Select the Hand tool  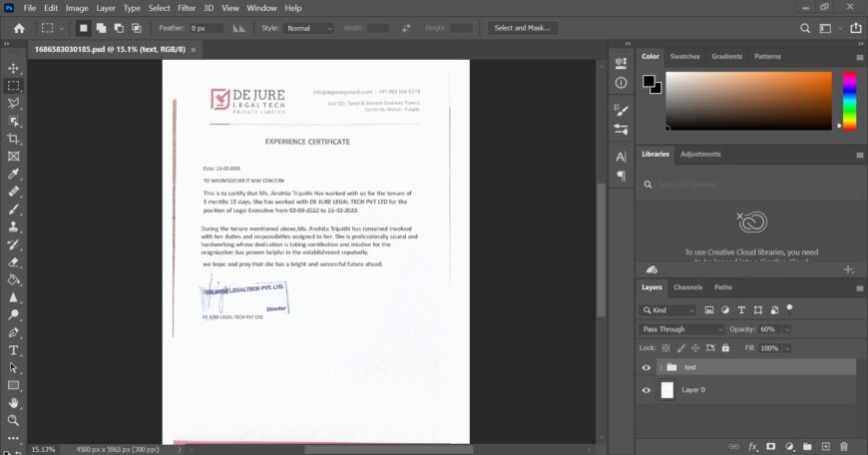pos(13,403)
